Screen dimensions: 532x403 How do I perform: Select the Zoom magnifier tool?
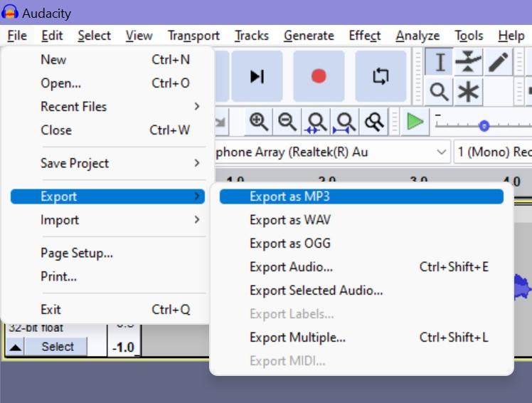(x=439, y=92)
